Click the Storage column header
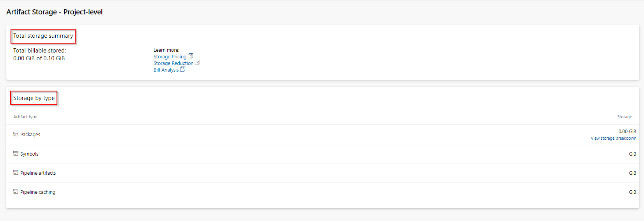644x221 pixels. 625,117
